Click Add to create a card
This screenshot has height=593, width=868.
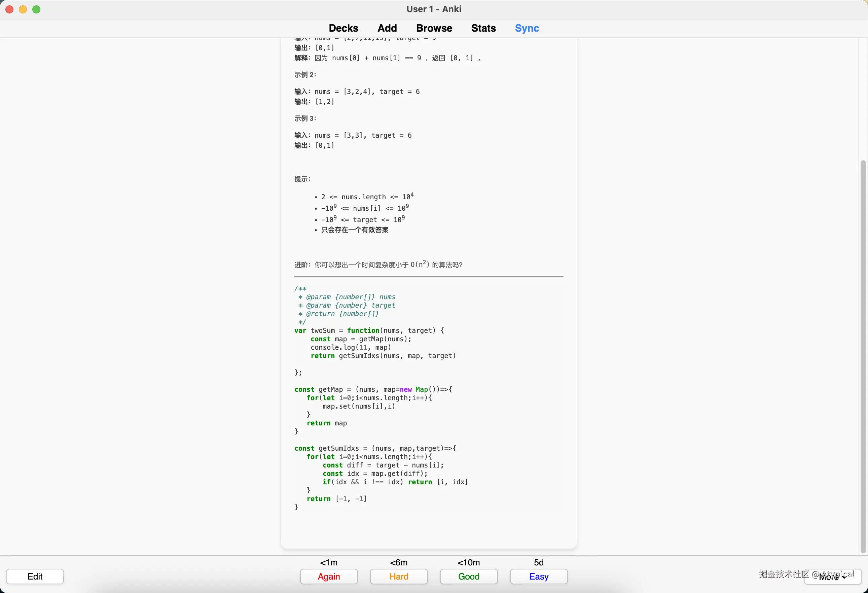point(387,28)
